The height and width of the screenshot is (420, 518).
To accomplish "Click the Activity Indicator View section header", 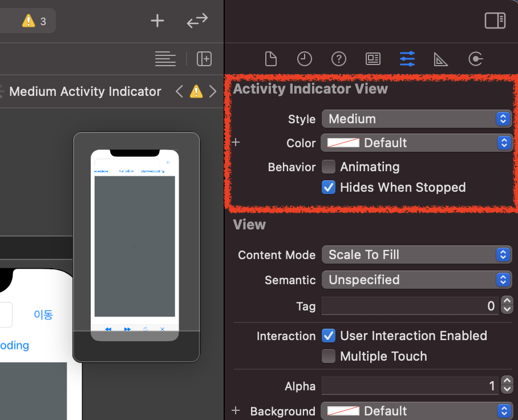I will [x=310, y=88].
